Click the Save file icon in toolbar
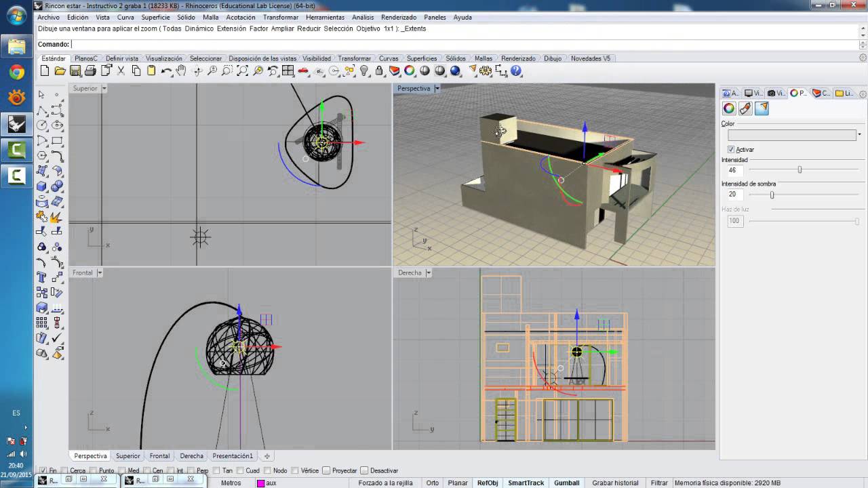The image size is (868, 488). tap(75, 71)
